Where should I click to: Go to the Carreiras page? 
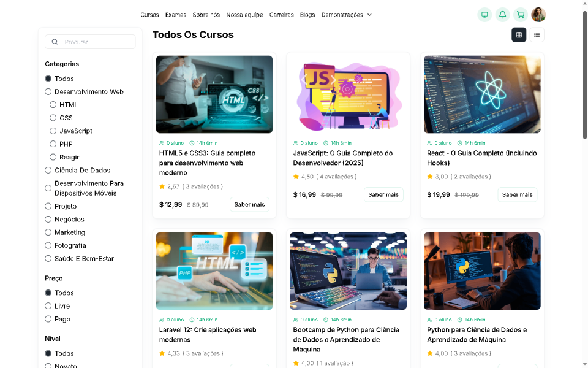click(281, 15)
